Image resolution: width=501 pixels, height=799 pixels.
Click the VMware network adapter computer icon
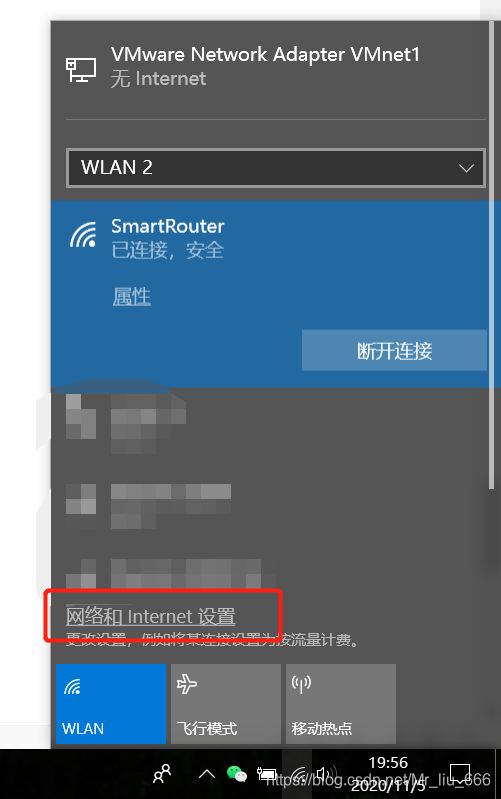pos(81,70)
